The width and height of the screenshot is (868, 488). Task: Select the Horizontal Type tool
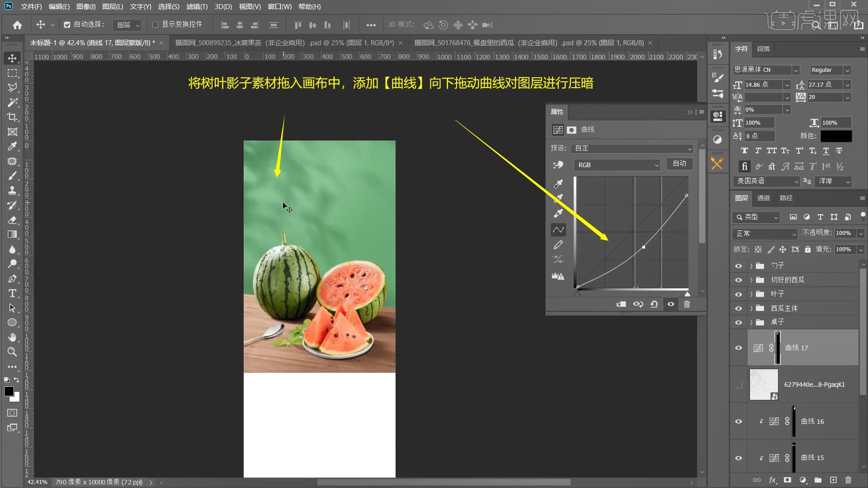(12, 294)
